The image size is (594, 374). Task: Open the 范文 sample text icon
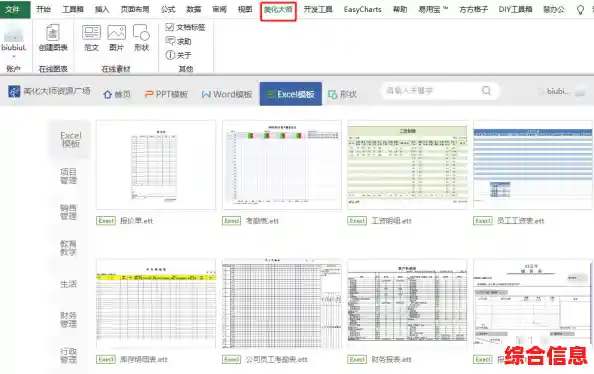(91, 33)
